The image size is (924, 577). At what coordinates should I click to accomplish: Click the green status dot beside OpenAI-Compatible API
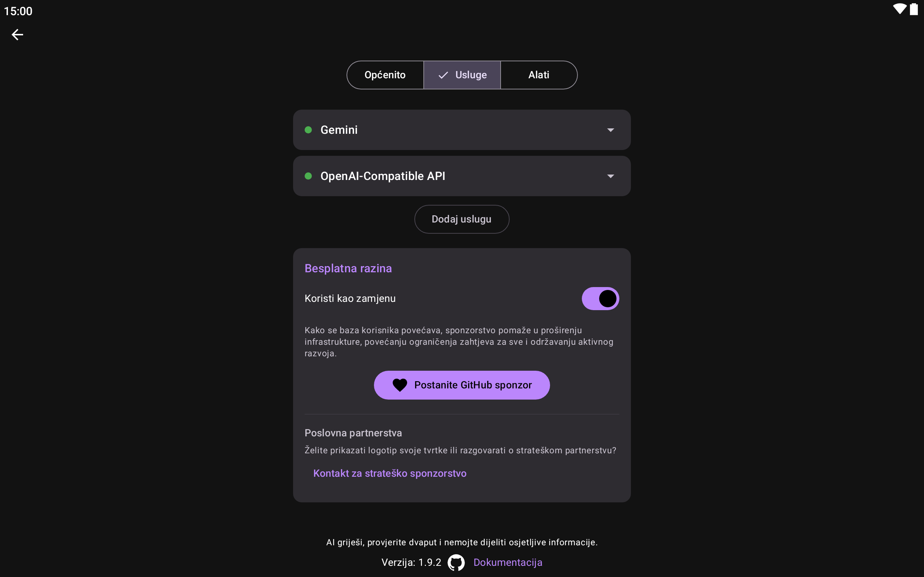pyautogui.click(x=309, y=176)
